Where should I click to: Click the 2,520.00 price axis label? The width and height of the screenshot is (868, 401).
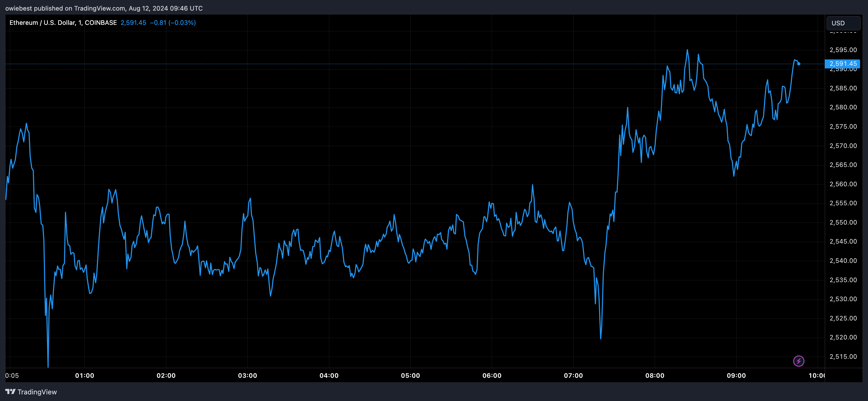point(843,337)
